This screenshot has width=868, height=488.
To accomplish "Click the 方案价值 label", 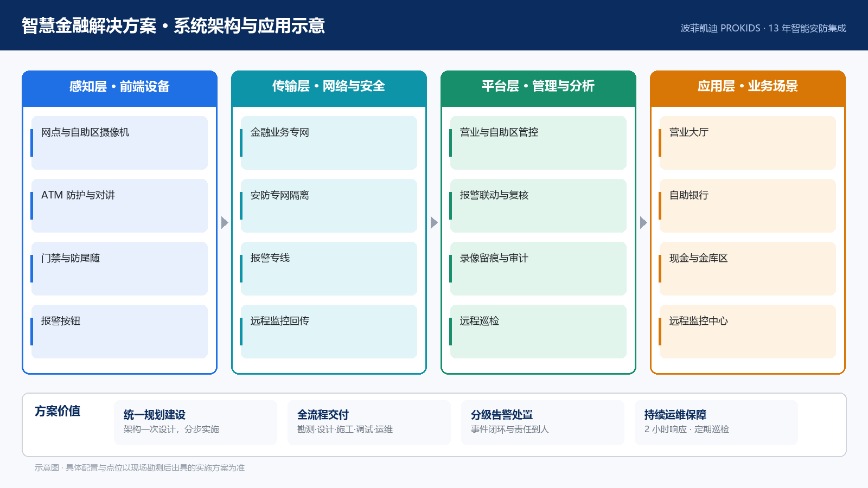I will coord(58,411).
